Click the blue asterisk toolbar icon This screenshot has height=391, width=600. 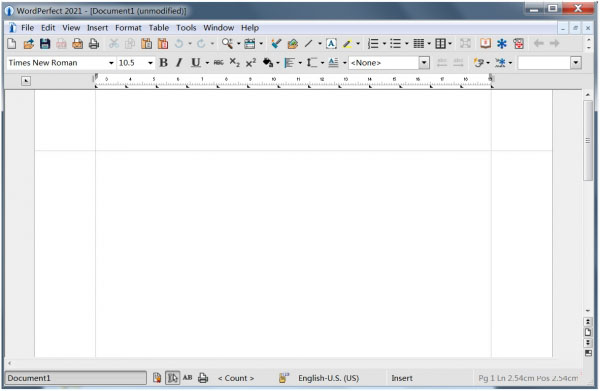tap(502, 44)
